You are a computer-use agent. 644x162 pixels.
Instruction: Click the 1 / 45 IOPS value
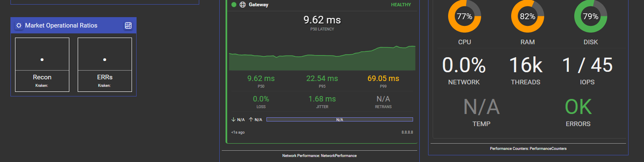point(587,65)
